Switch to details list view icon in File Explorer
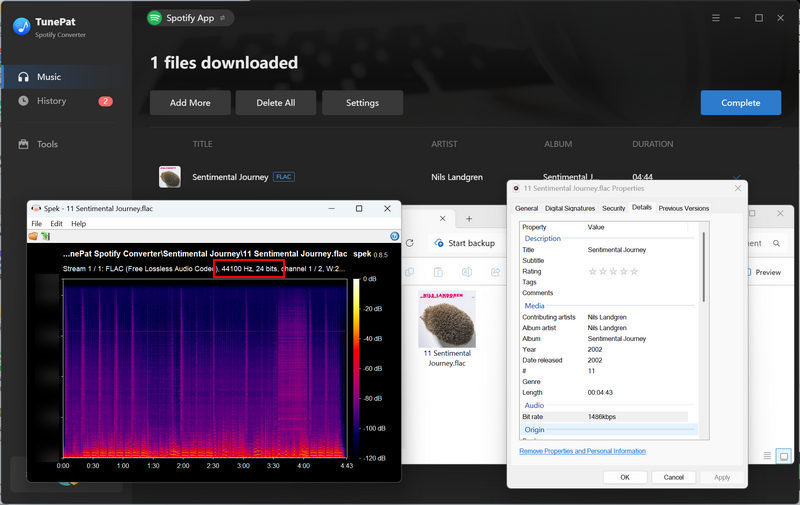800x505 pixels. [x=767, y=456]
